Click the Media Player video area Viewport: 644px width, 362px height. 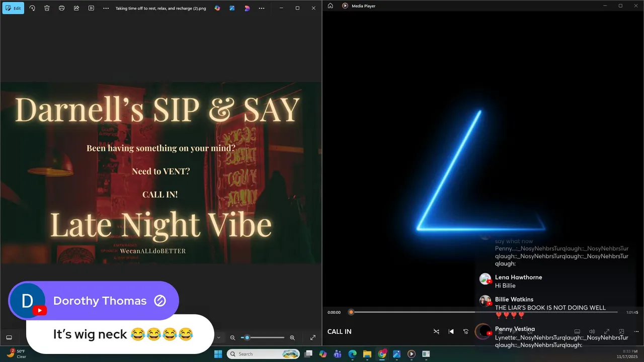[483, 158]
